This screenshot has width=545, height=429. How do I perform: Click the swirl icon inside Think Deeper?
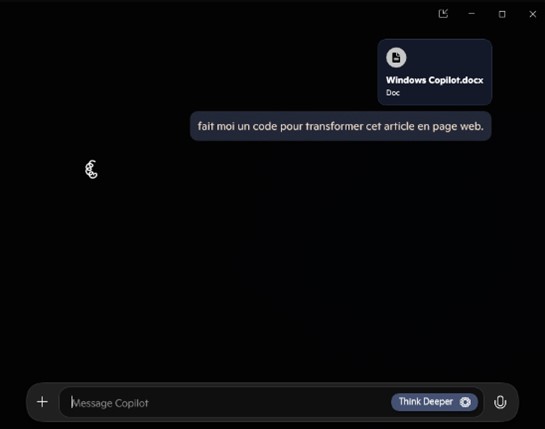(465, 402)
